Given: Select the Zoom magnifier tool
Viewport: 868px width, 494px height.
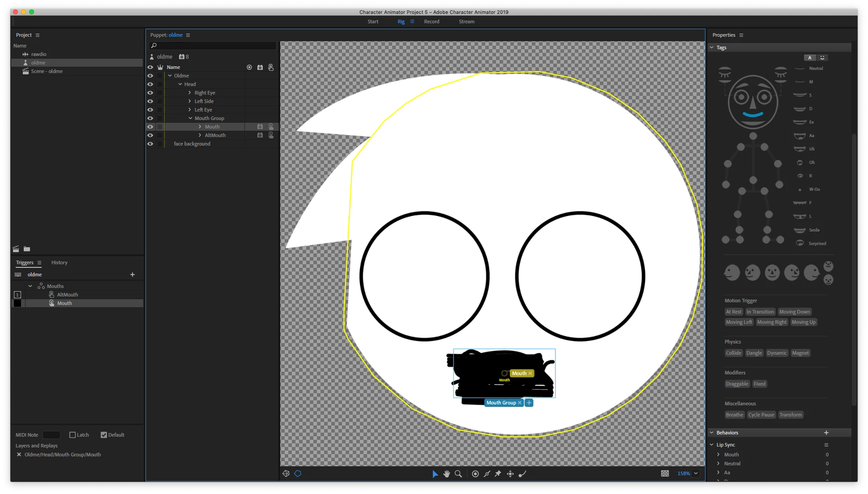Looking at the screenshot, I should pyautogui.click(x=458, y=474).
